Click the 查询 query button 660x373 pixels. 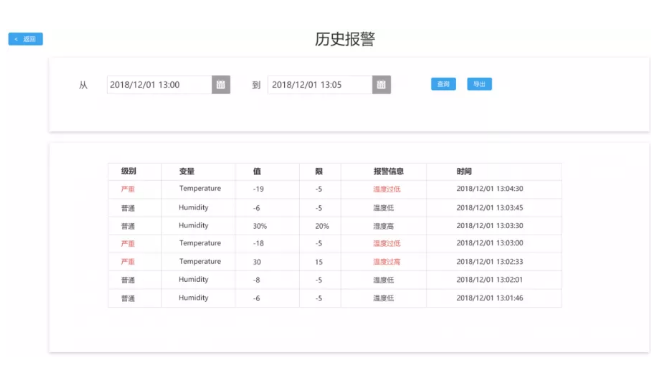(x=443, y=84)
